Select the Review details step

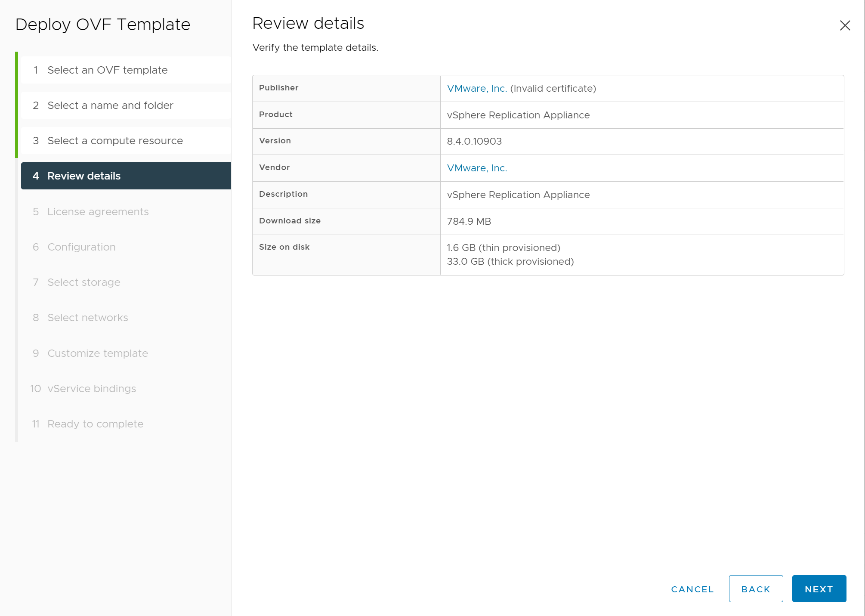(x=83, y=176)
